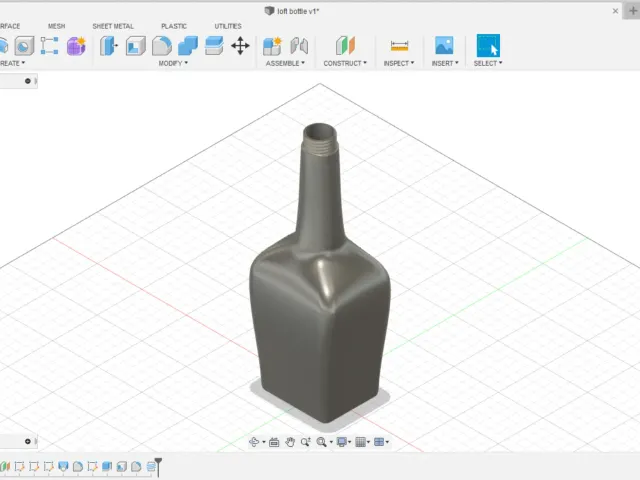The width and height of the screenshot is (640, 480).
Task: Click the Zoom magnifier with plus icon
Action: (305, 442)
